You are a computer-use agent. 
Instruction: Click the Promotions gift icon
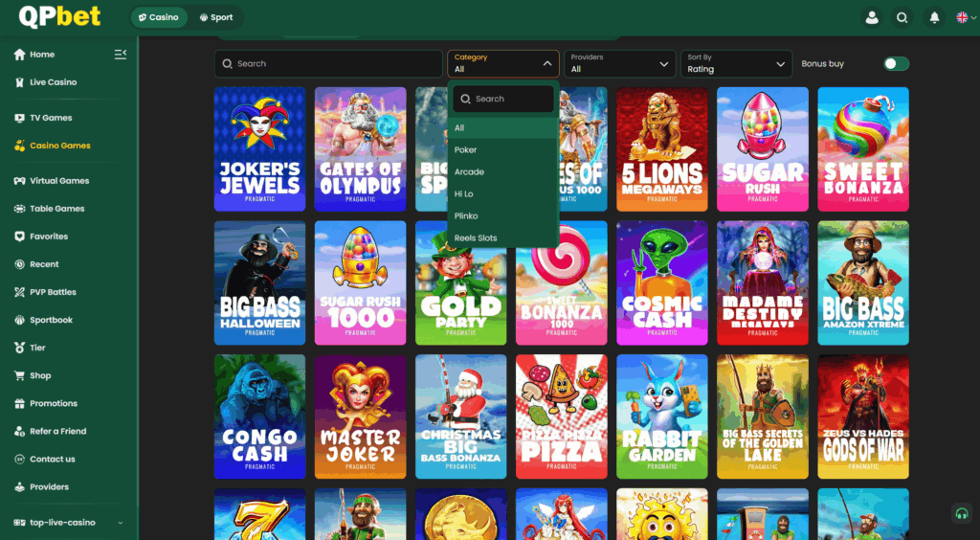19,403
